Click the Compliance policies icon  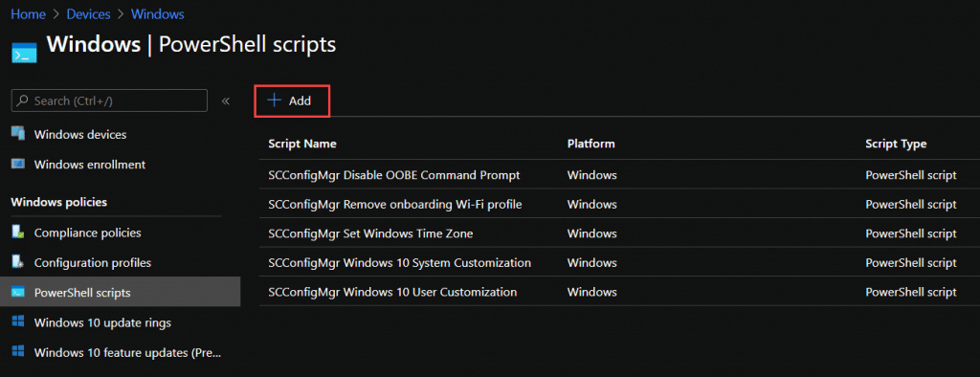coord(18,232)
